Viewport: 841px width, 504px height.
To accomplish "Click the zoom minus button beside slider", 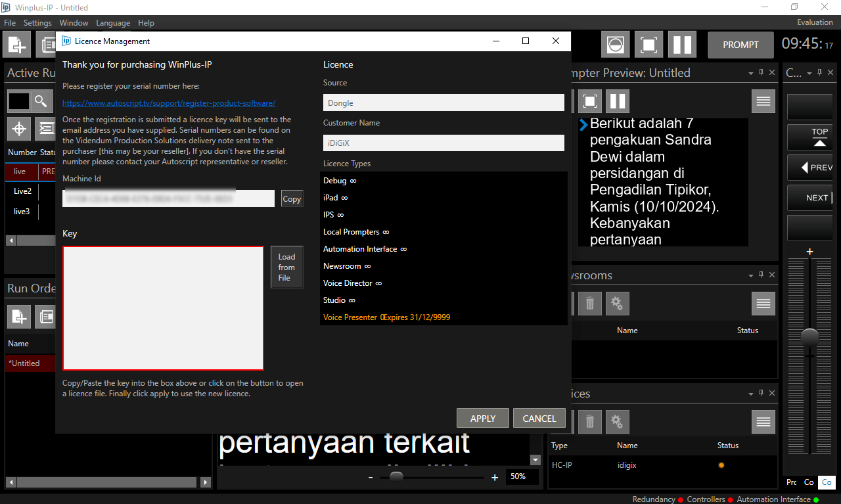I will coord(371,478).
